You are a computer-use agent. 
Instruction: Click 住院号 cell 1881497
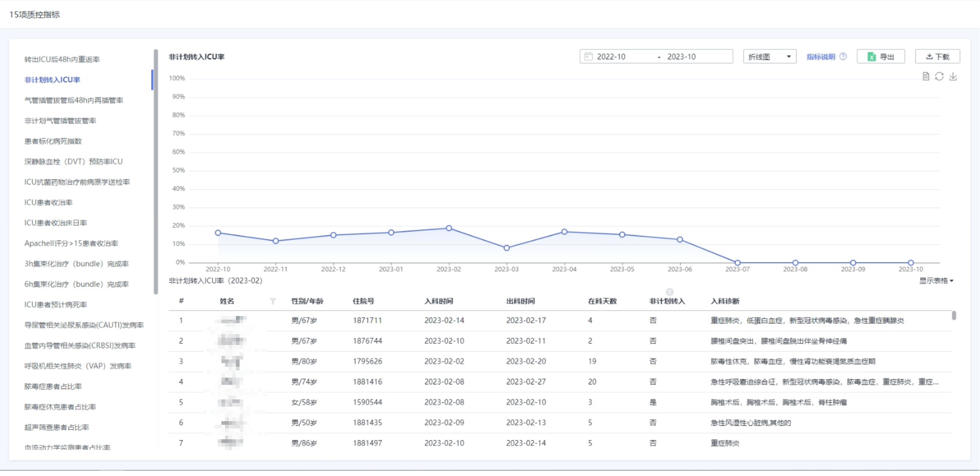367,443
